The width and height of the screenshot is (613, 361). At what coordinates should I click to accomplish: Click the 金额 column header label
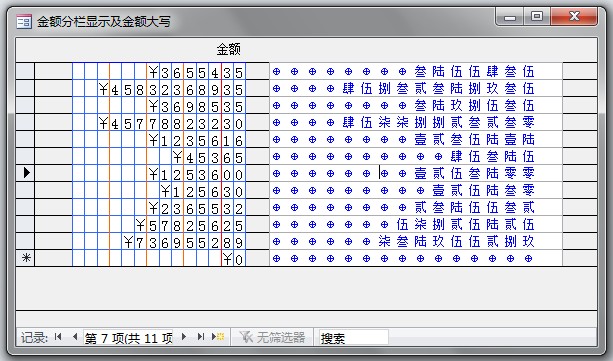click(229, 49)
